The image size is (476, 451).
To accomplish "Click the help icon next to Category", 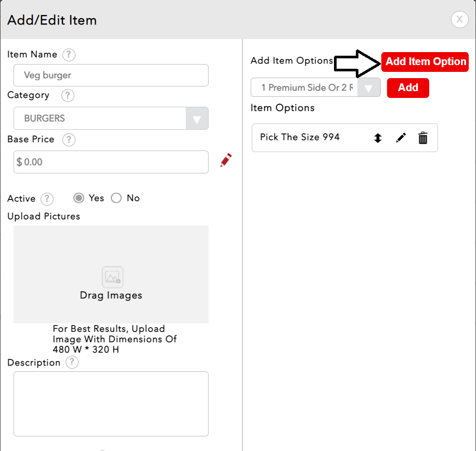I will (x=68, y=96).
